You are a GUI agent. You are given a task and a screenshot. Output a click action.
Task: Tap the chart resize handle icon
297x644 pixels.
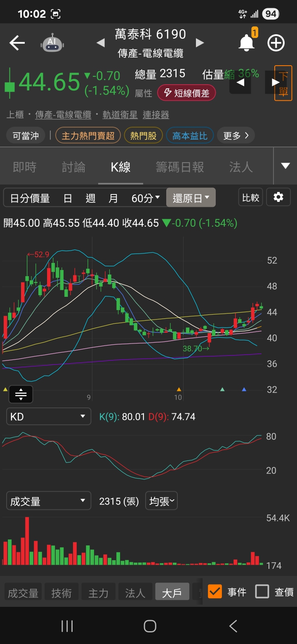pyautogui.click(x=21, y=395)
